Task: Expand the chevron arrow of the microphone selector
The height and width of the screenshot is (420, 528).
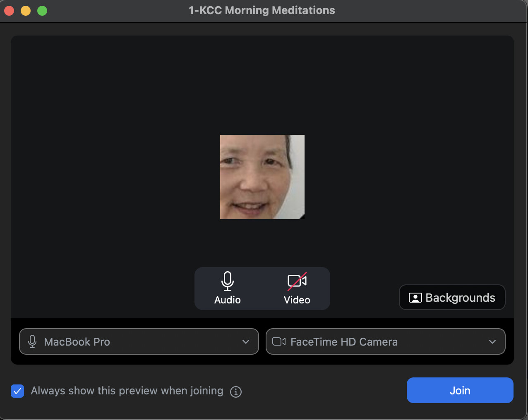Action: pos(246,341)
